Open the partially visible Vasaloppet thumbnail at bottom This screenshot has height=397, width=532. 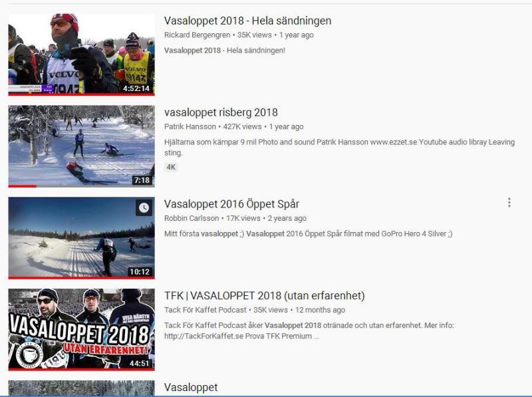(81, 388)
